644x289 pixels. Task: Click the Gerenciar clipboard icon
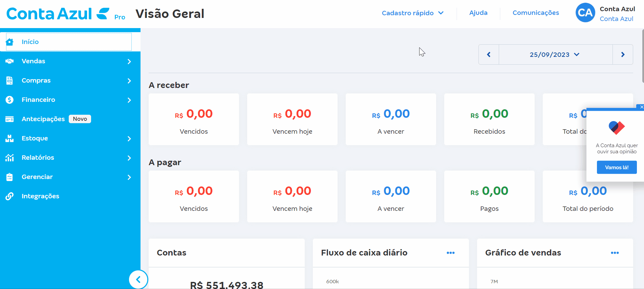9,177
